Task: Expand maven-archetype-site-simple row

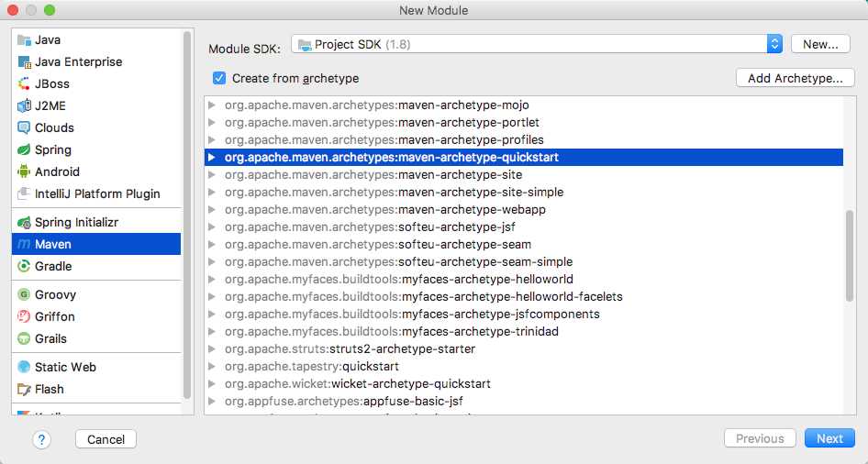Action: coord(211,193)
